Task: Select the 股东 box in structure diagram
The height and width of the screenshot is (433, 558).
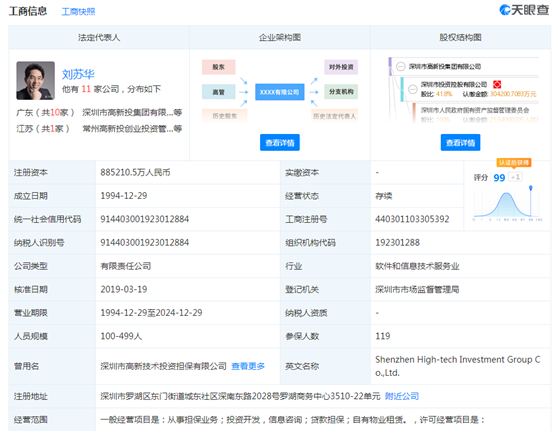Action: tap(219, 67)
